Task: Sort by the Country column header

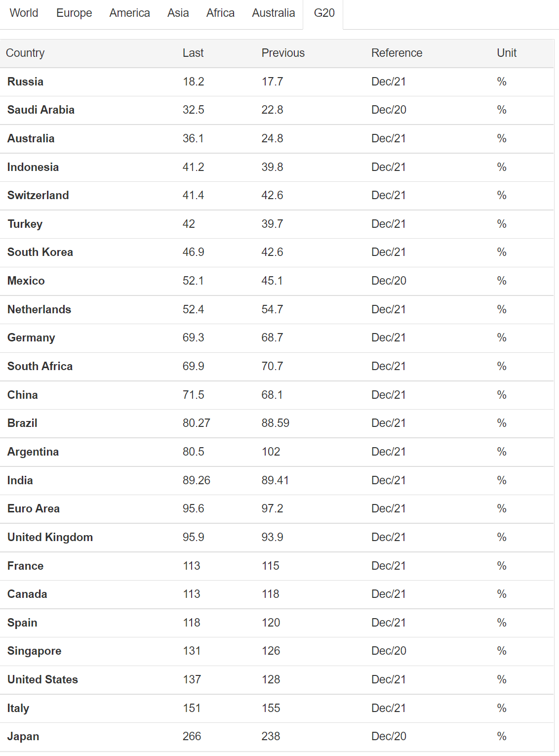Action: pos(25,53)
